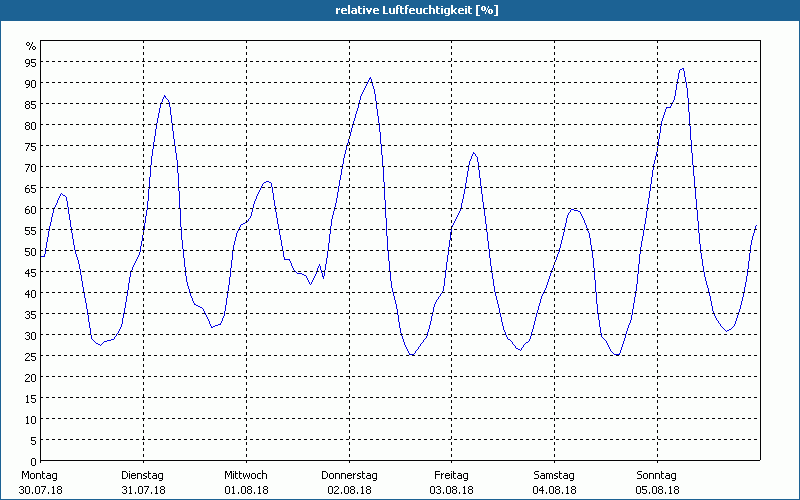This screenshot has width=800, height=500.
Task: Select the 50 tick label on the y-axis
Action: point(30,251)
